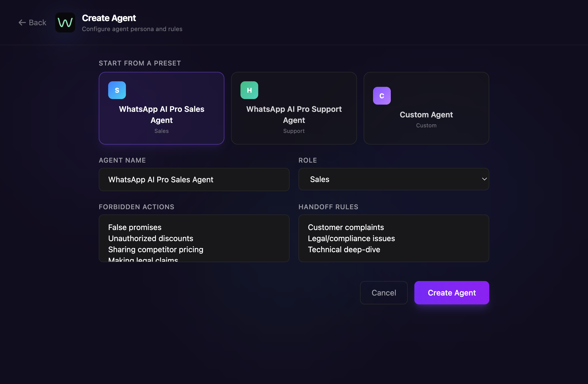Select the WhatsApp AI Pro Support Agent preset
The height and width of the screenshot is (384, 588).
coord(294,108)
